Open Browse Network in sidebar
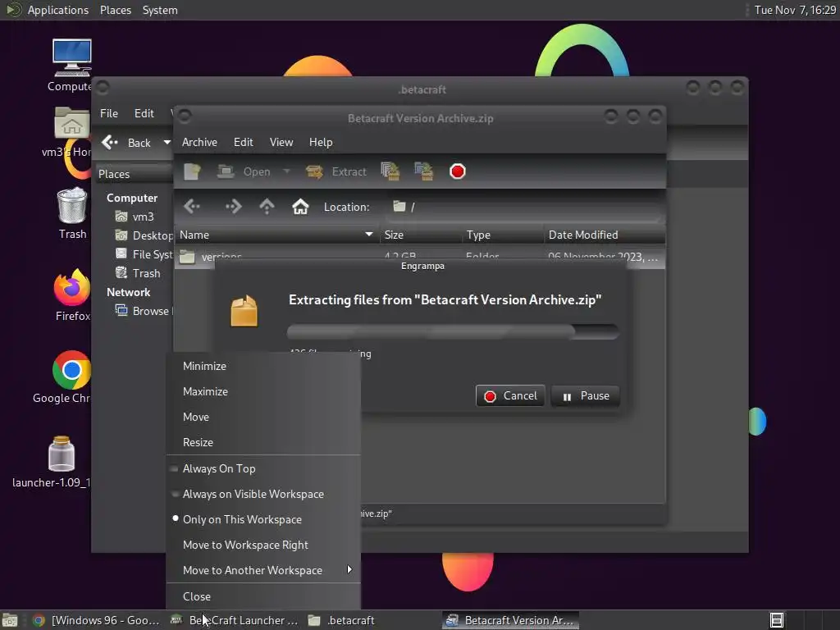This screenshot has height=630, width=840. tap(144, 311)
